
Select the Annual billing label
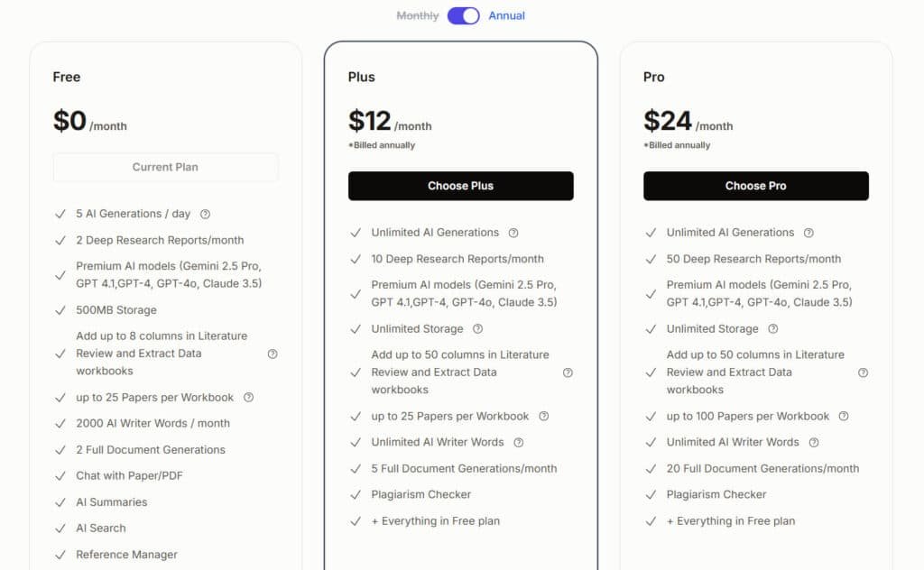tap(507, 15)
